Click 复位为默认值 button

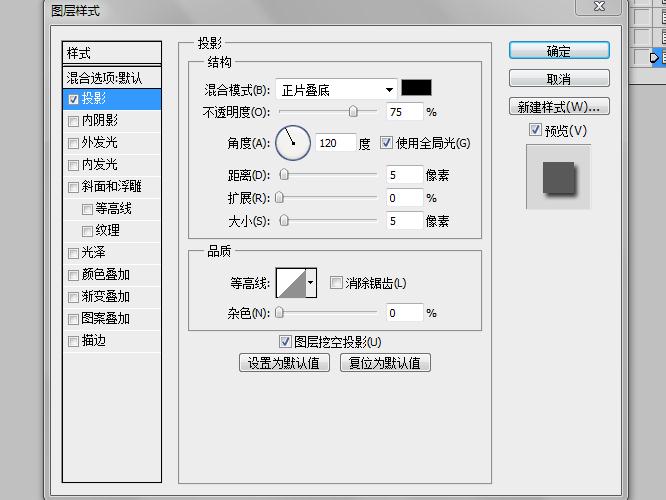[x=385, y=363]
